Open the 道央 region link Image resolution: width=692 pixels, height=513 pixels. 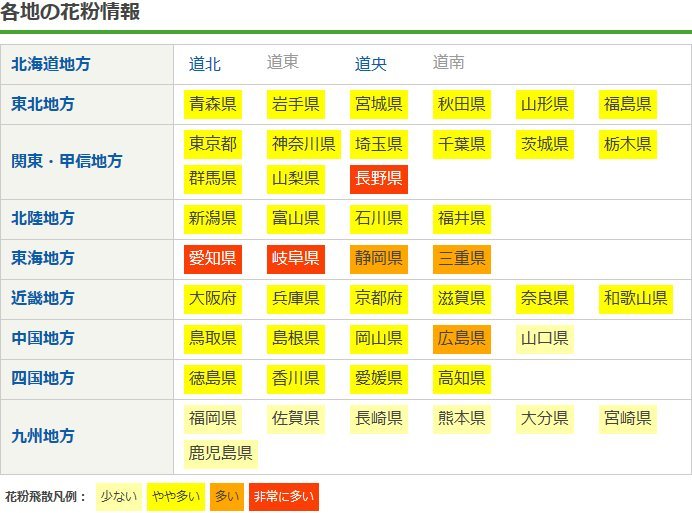point(371,64)
